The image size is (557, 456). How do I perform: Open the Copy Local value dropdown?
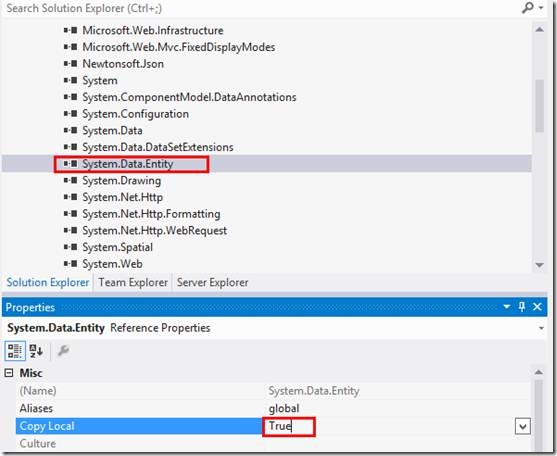(x=523, y=426)
